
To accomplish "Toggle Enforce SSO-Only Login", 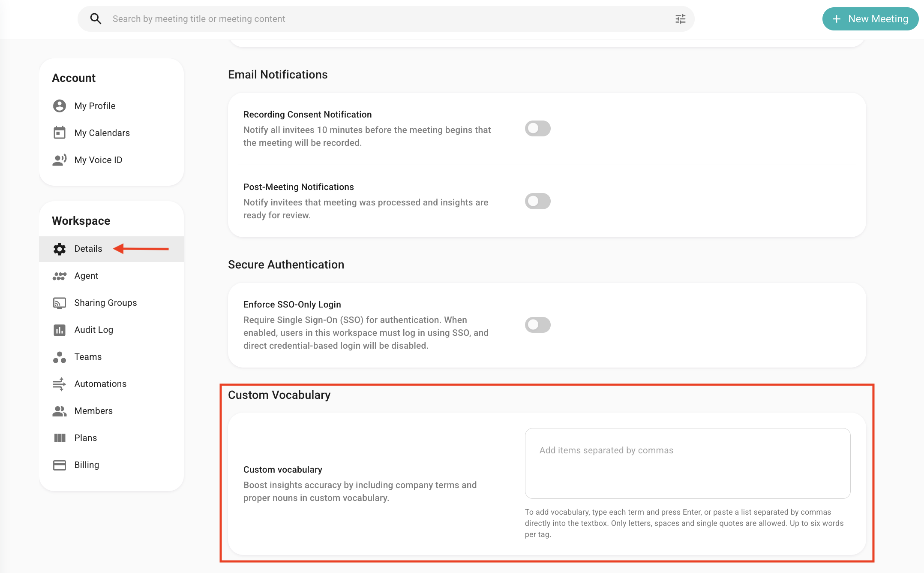I will tap(537, 325).
